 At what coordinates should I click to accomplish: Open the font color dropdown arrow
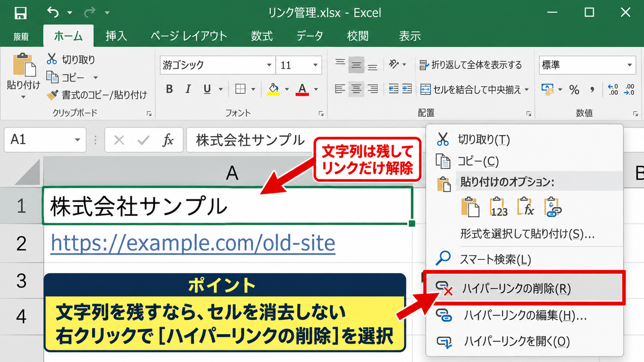(316, 89)
